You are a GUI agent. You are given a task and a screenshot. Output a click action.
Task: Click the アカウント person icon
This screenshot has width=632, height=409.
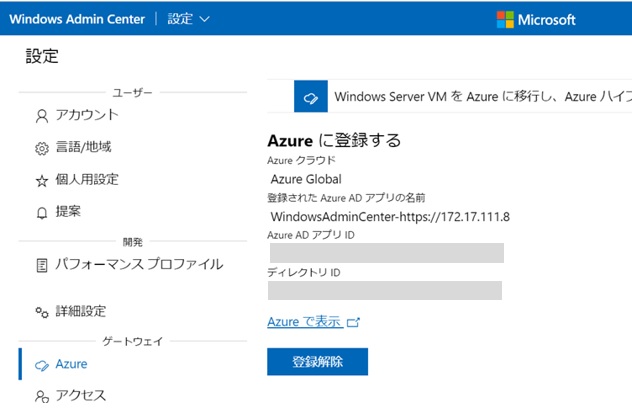[42, 115]
